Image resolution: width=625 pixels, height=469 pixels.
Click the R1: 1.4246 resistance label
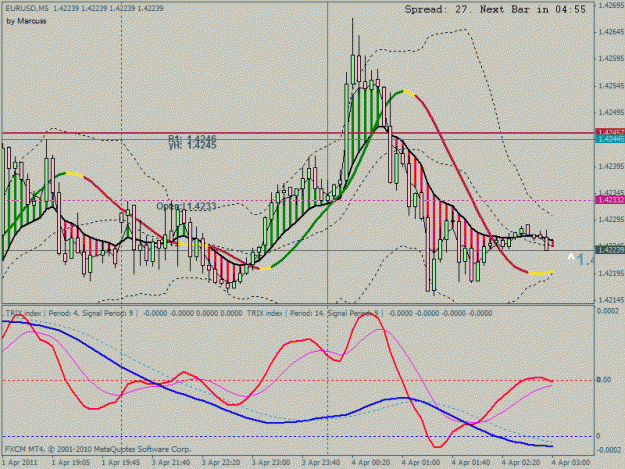click(192, 138)
